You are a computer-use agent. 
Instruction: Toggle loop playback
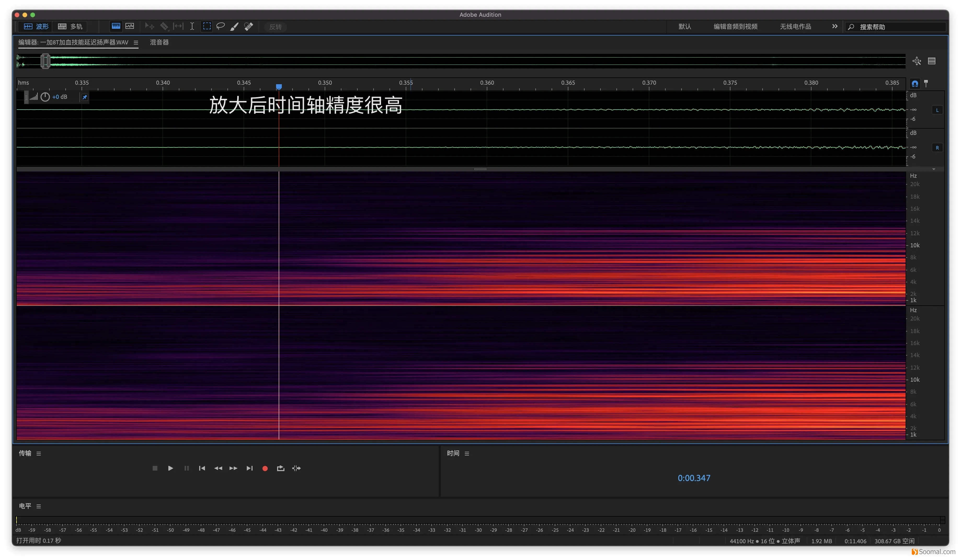click(x=281, y=468)
